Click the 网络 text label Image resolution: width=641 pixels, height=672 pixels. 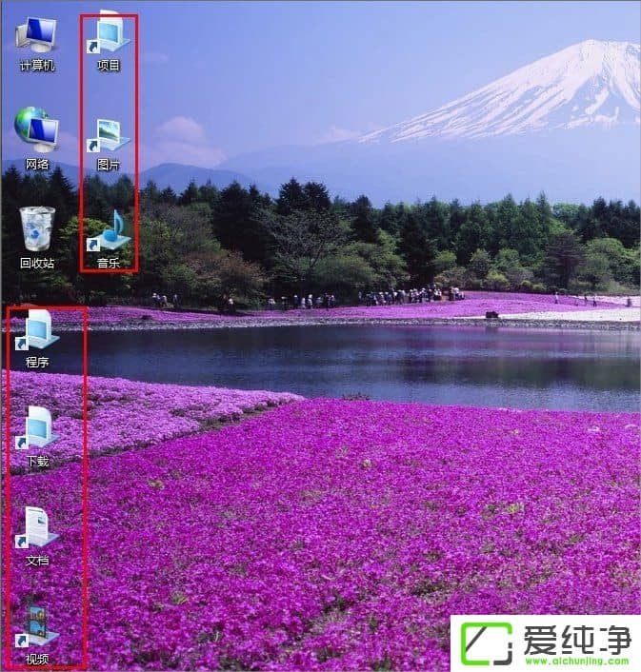(x=37, y=165)
